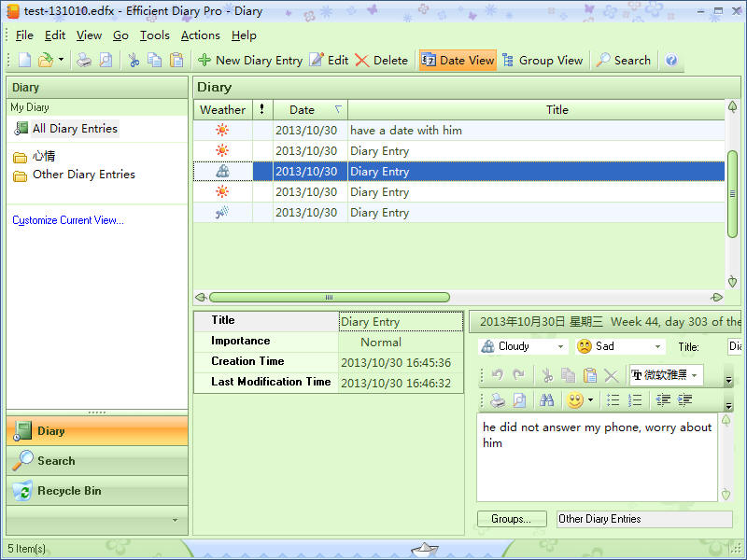Click the new blank document icon
This screenshot has width=747, height=560.
(x=25, y=61)
